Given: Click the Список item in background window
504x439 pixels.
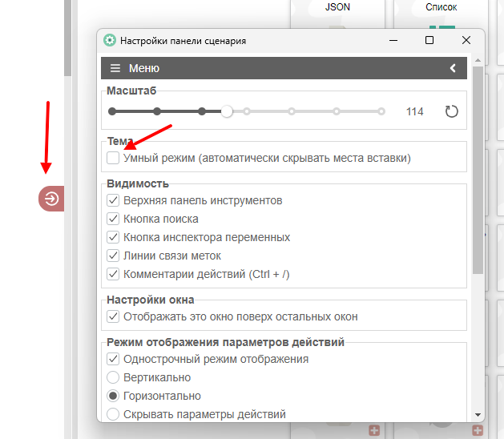Looking at the screenshot, I should click(x=442, y=7).
